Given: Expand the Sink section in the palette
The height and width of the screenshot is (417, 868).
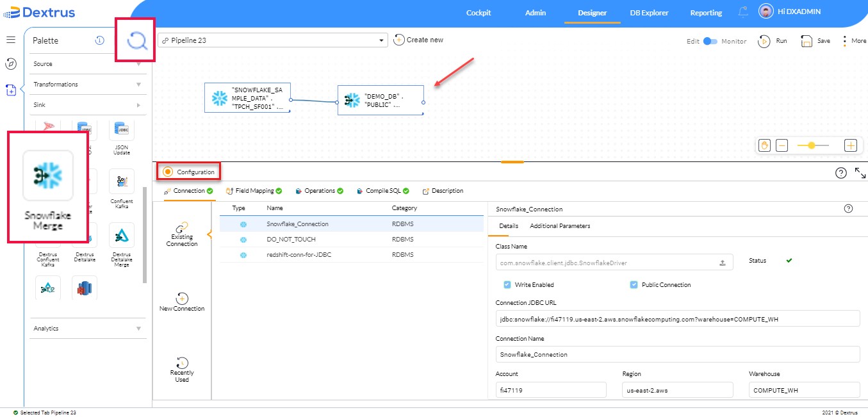Looking at the screenshot, I should (88, 104).
